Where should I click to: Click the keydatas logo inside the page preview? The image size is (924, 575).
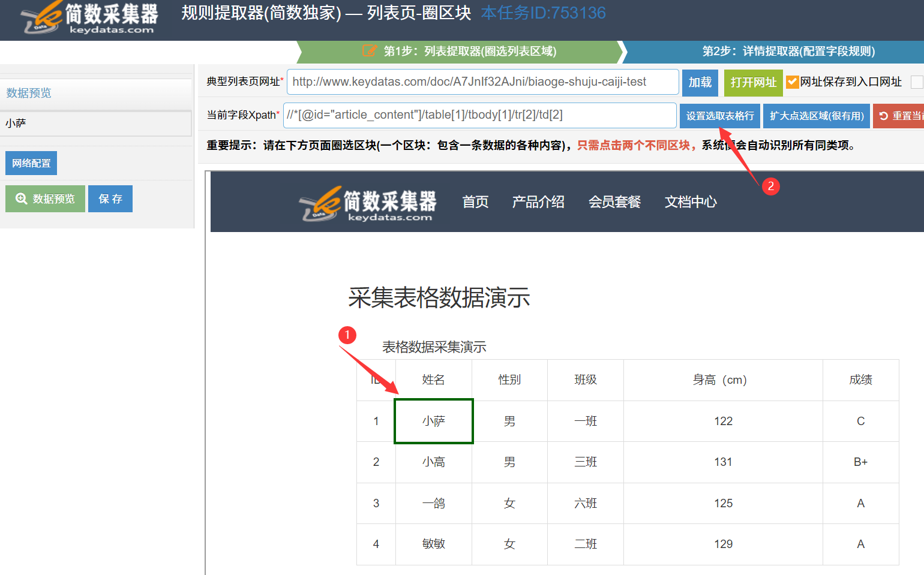(x=368, y=202)
